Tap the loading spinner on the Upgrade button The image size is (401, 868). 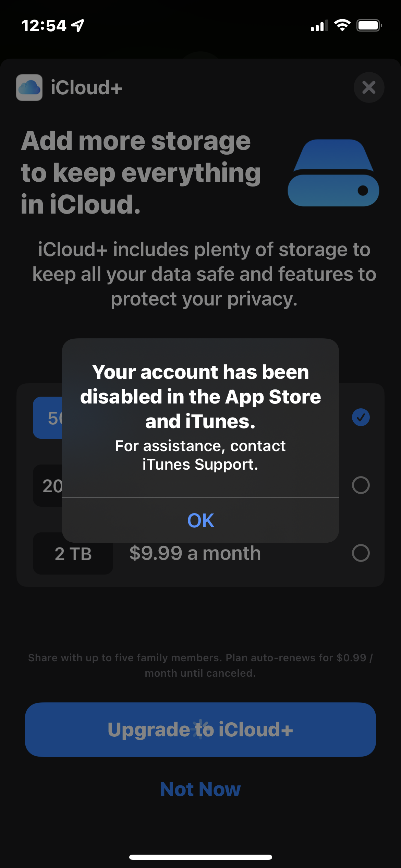(x=200, y=730)
